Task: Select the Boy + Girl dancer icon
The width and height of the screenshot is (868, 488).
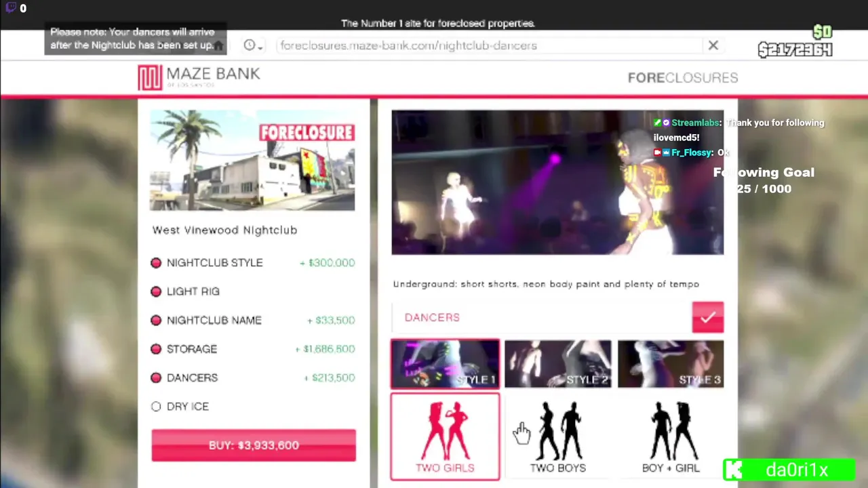Action: [x=671, y=437]
